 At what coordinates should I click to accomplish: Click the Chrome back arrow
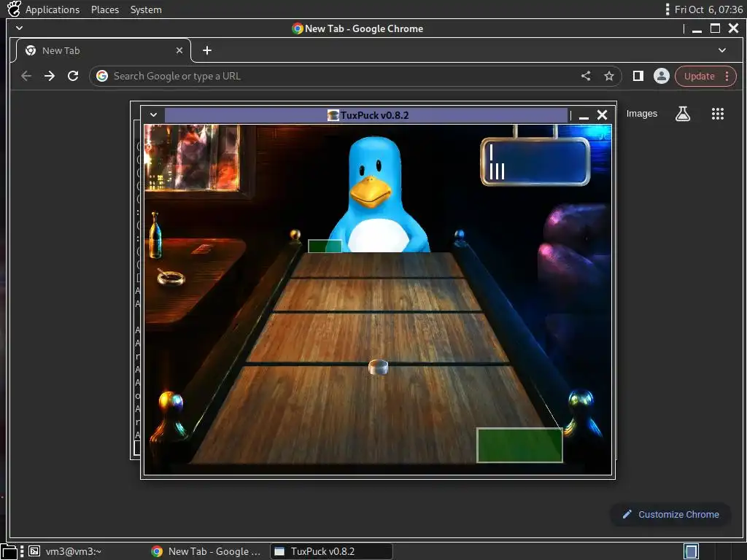coord(26,76)
